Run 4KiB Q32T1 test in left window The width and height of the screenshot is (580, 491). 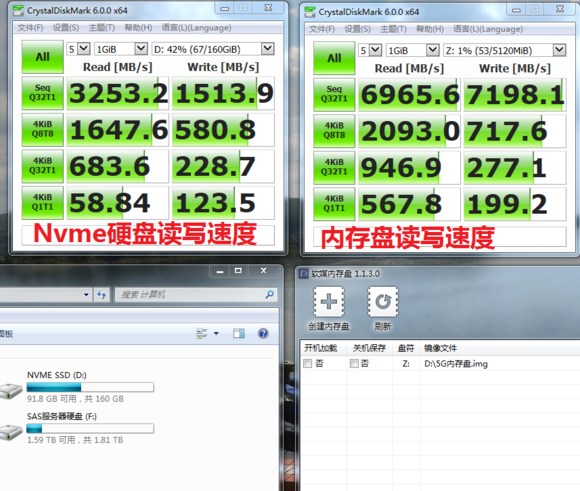click(x=43, y=166)
